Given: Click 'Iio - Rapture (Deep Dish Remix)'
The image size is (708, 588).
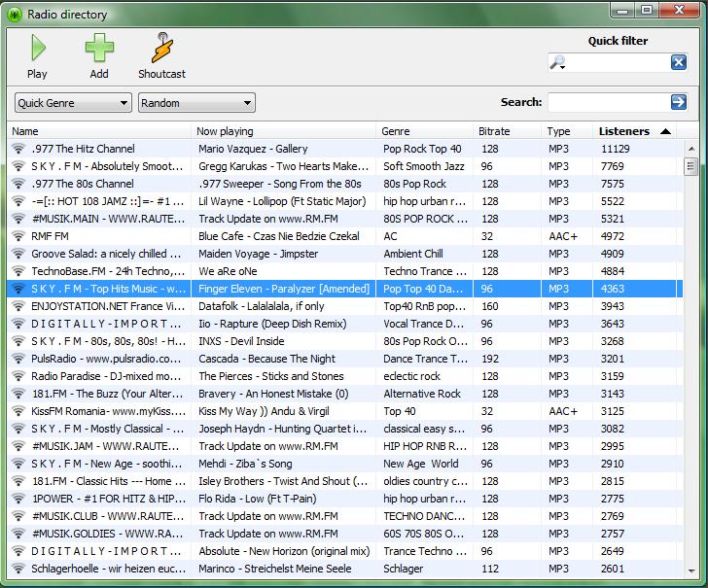Looking at the screenshot, I should pyautogui.click(x=272, y=324).
